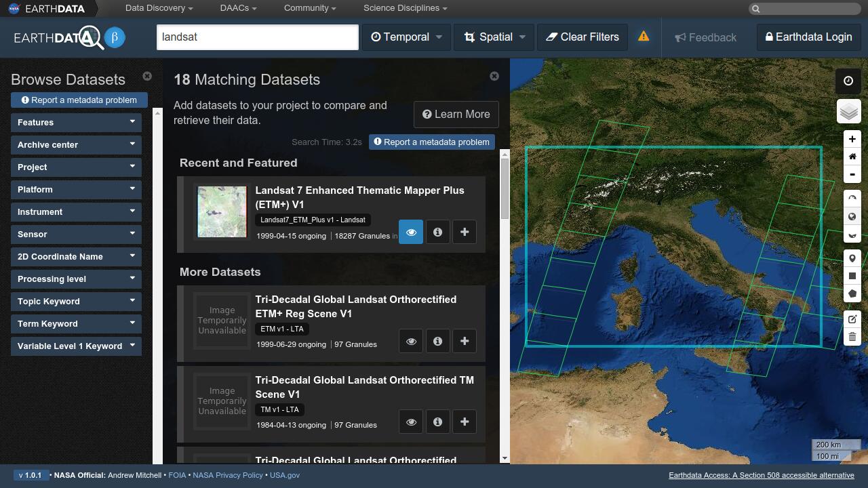The height and width of the screenshot is (488, 868).
Task: Report a metadata problem in Matching Datasets
Action: (432, 142)
